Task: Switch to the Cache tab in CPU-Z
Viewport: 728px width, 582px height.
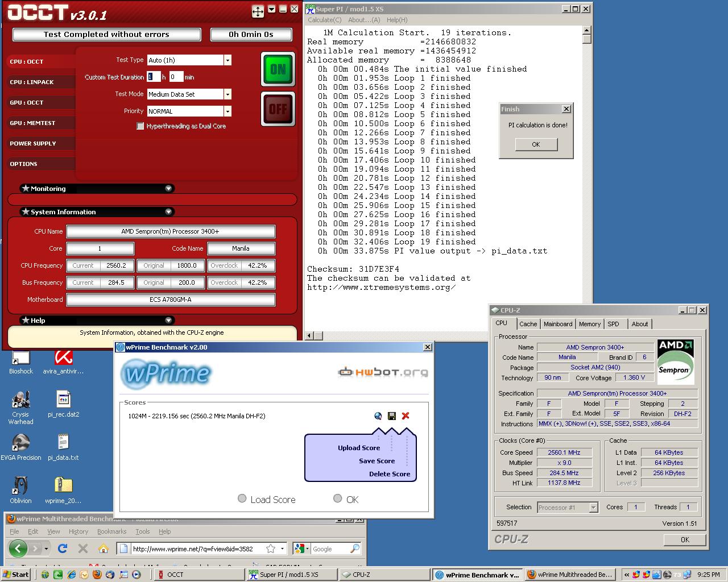Action: 528,324
